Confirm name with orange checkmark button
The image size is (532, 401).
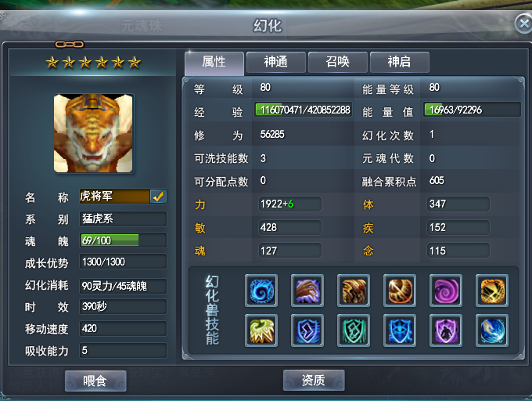(x=159, y=197)
